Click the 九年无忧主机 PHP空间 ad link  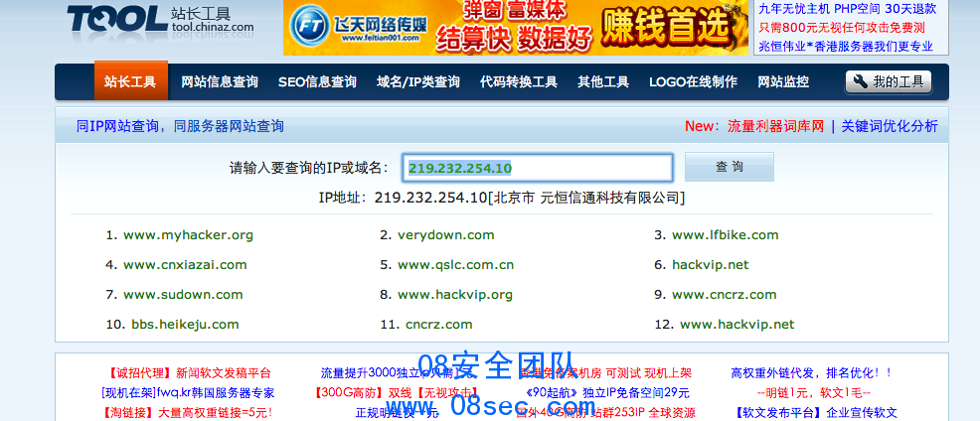(x=848, y=9)
